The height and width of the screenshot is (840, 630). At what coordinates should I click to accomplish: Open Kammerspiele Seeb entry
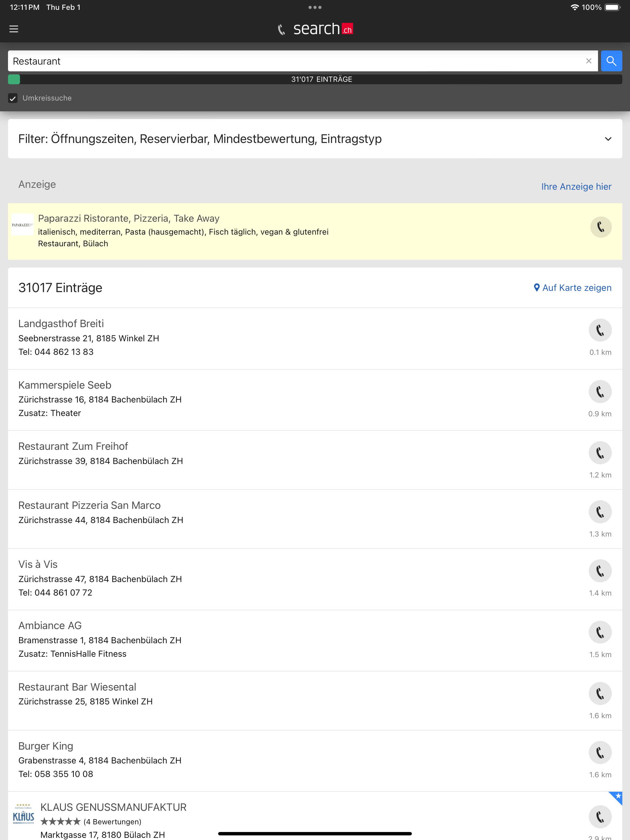point(315,400)
